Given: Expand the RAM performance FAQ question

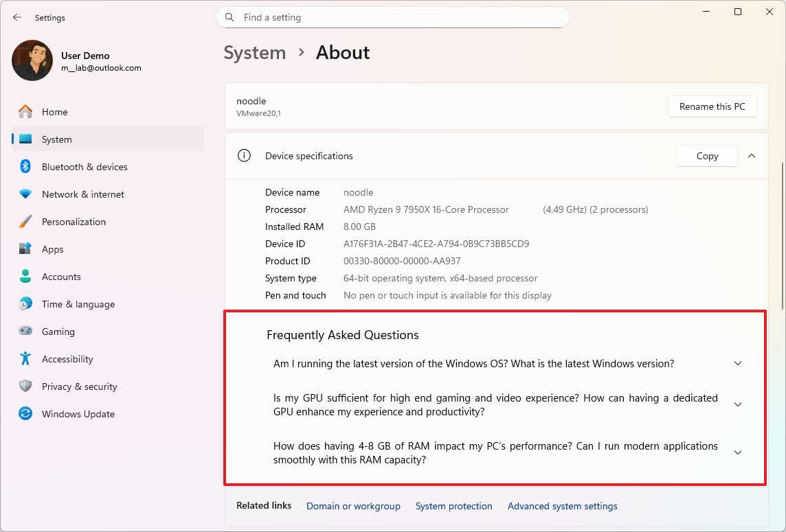Looking at the screenshot, I should [x=738, y=453].
